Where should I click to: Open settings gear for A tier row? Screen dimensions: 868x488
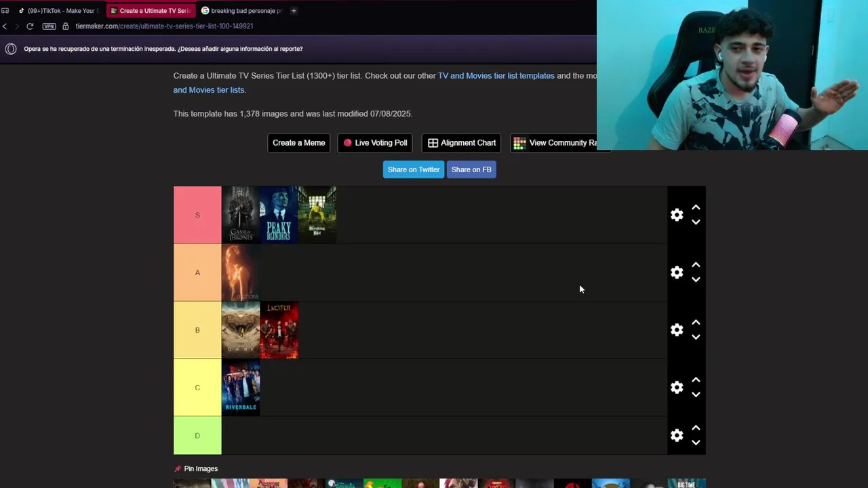pos(677,272)
